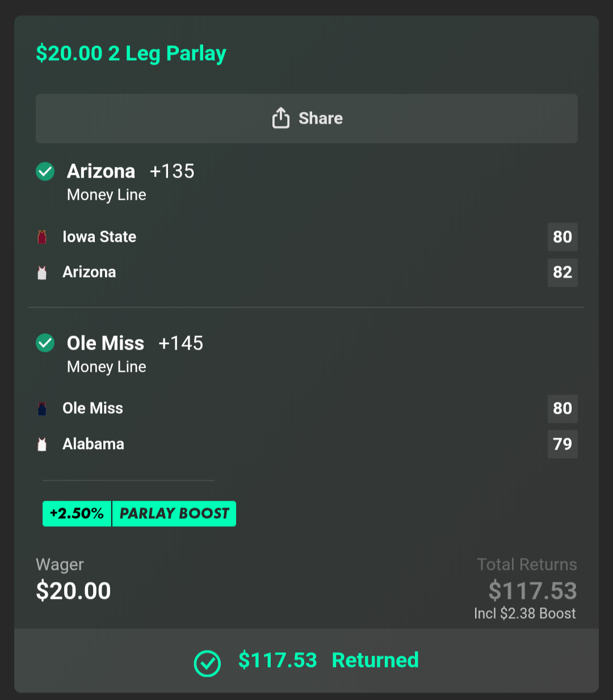This screenshot has height=700, width=613.
Task: Click Iowa State jersey icon
Action: (x=42, y=237)
